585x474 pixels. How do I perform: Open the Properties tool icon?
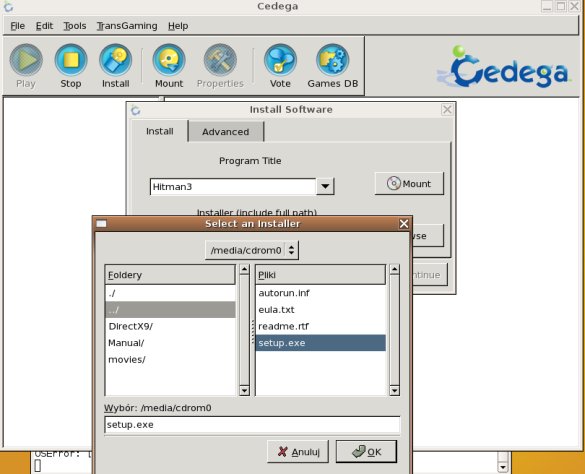tap(220, 60)
